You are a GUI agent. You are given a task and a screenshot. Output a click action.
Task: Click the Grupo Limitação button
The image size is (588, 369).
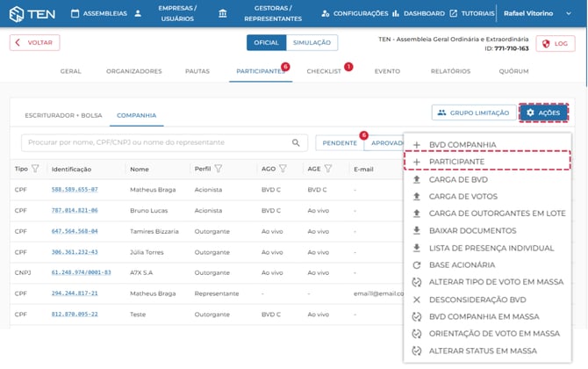point(472,112)
